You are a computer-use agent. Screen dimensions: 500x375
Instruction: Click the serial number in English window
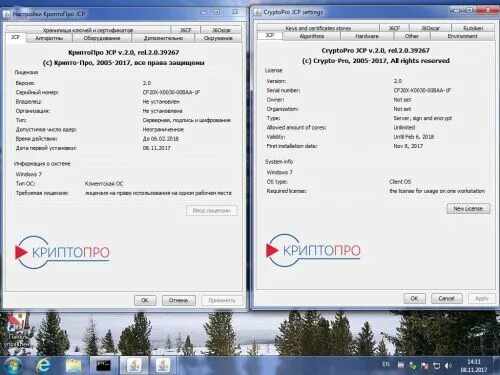[x=422, y=90]
